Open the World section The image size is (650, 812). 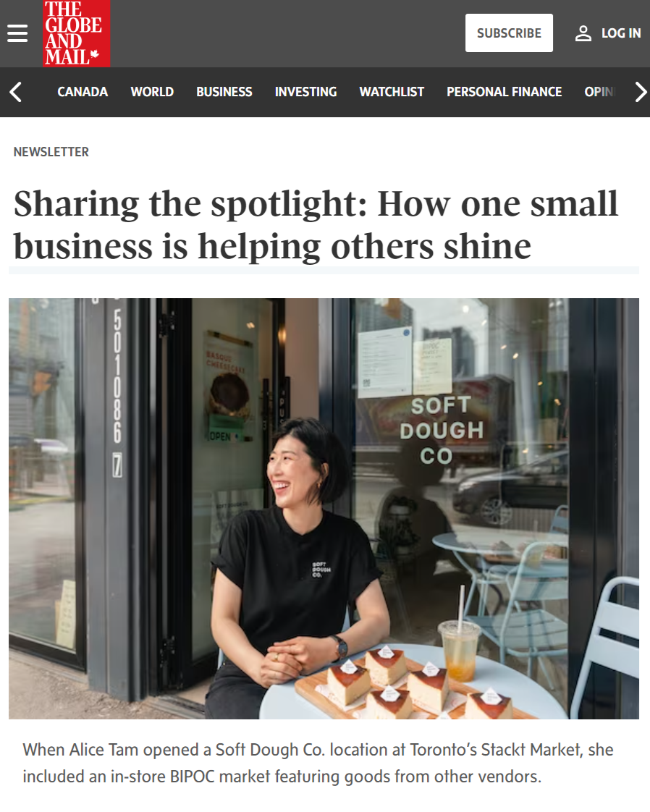pos(152,92)
